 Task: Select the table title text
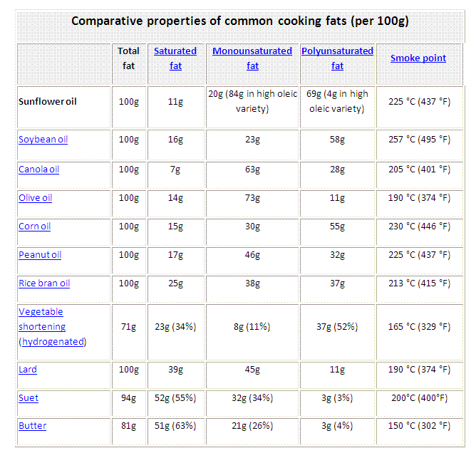(240, 21)
